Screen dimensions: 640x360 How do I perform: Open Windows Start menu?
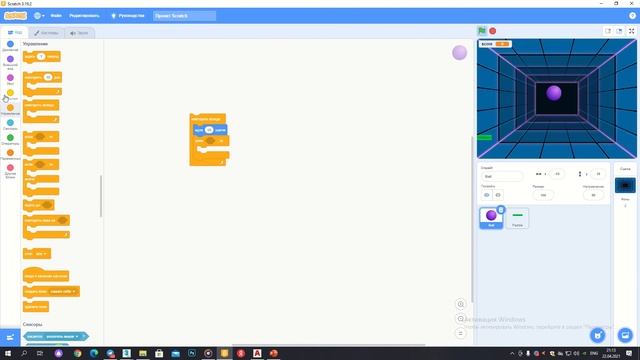8,353
